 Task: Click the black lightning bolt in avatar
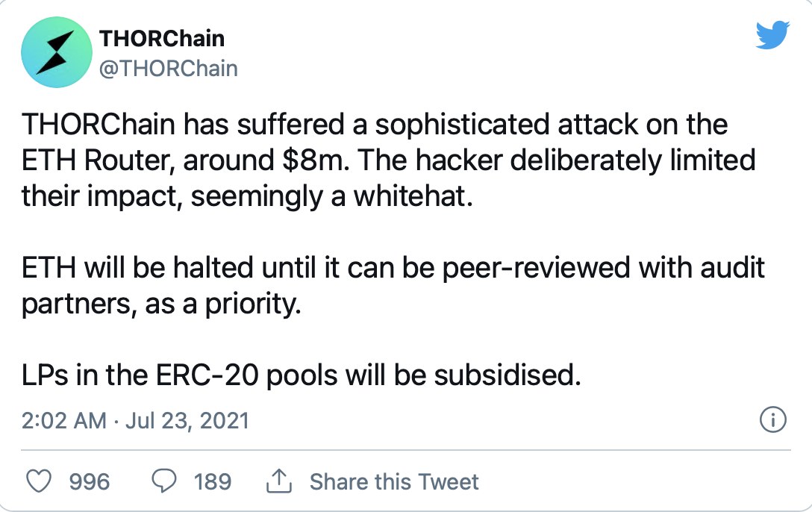[55, 52]
